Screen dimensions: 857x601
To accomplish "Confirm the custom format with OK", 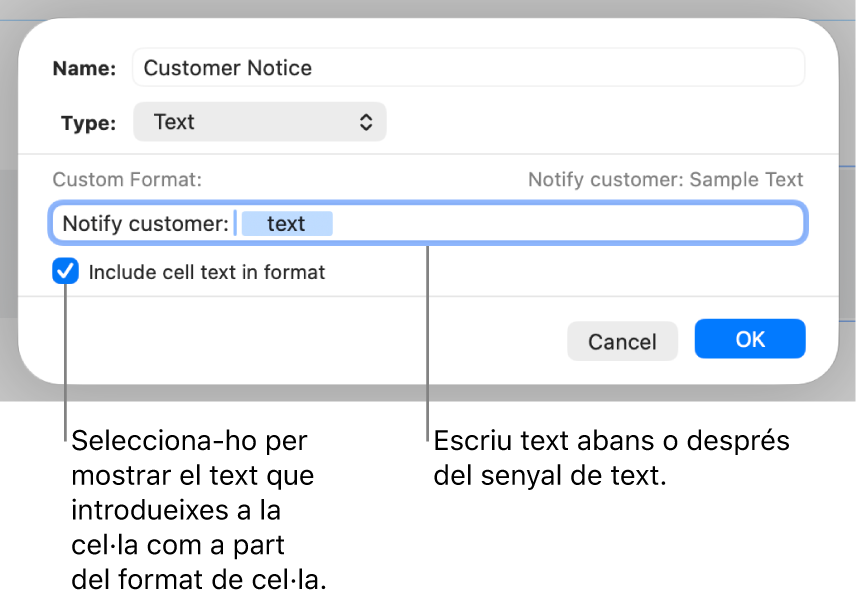I will [x=749, y=338].
